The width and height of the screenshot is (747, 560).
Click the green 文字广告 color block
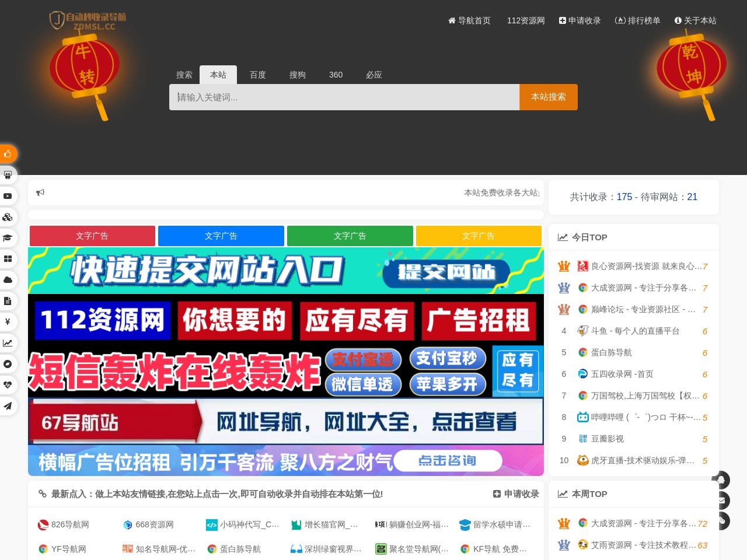pos(350,236)
